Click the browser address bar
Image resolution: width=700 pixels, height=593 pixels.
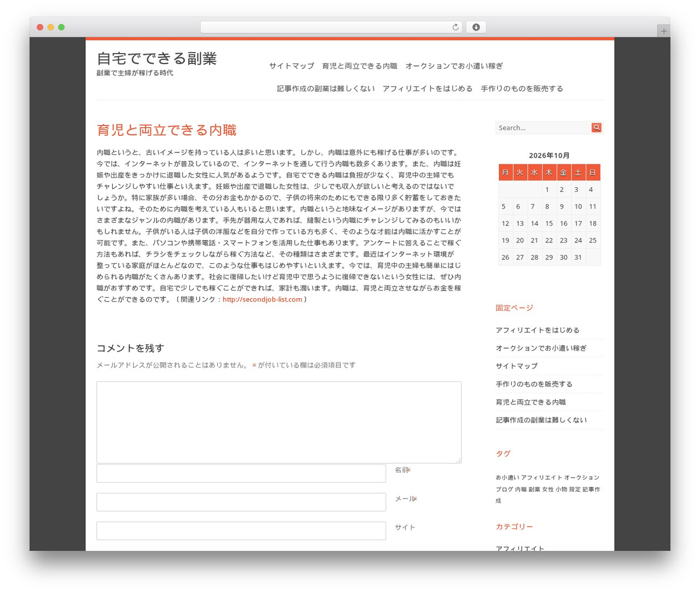[331, 27]
